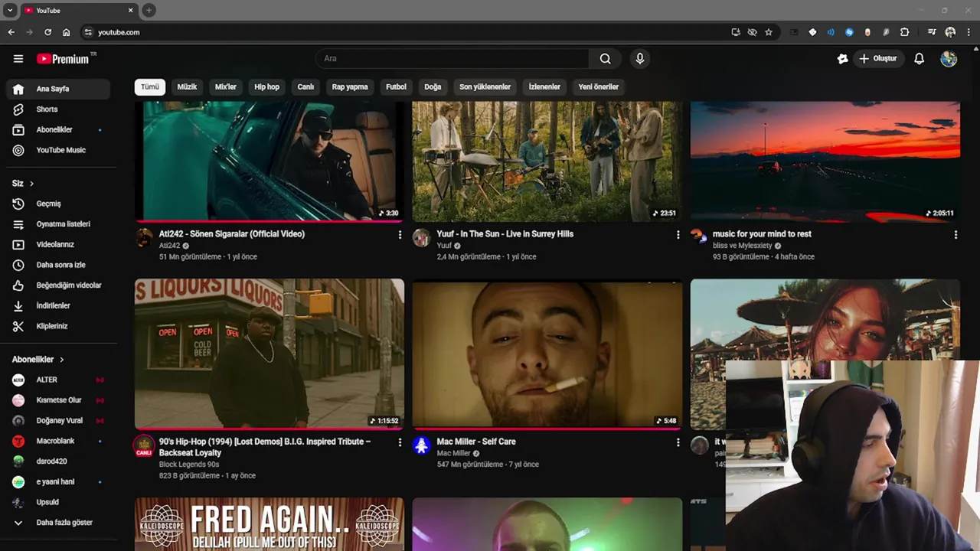Open the Fred Again Delilah thumbnail
Screen dimensions: 980x551
coord(269,524)
